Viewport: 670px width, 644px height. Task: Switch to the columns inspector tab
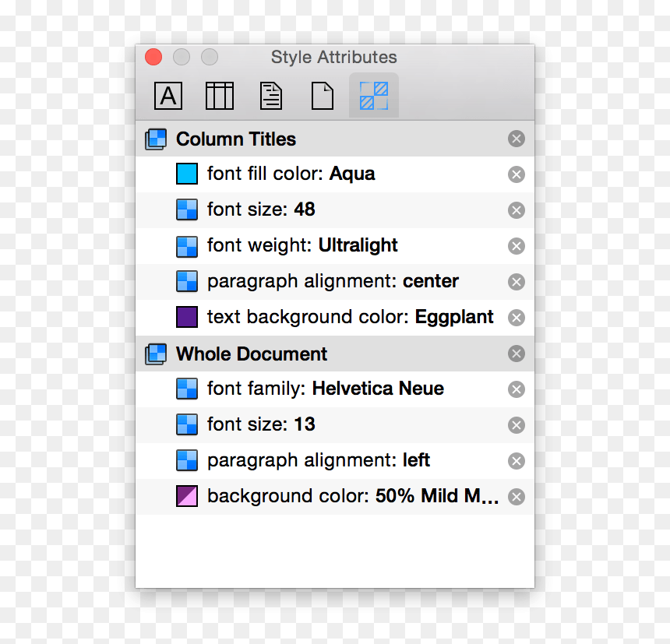click(x=219, y=96)
